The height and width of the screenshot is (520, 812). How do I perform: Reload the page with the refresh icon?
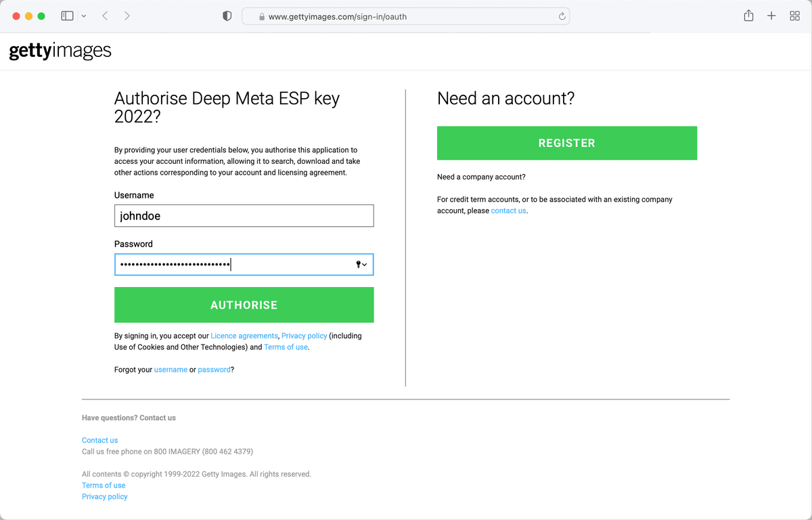click(562, 17)
